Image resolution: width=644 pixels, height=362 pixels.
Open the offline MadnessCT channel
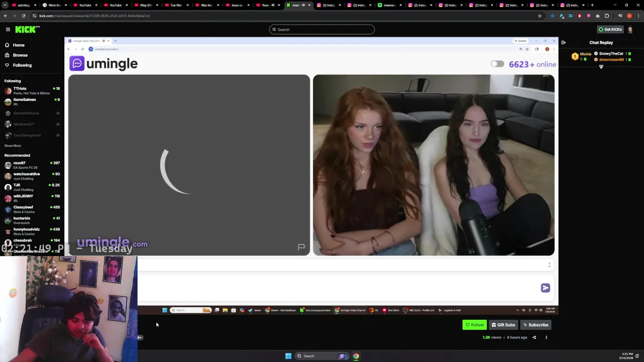tap(32, 124)
